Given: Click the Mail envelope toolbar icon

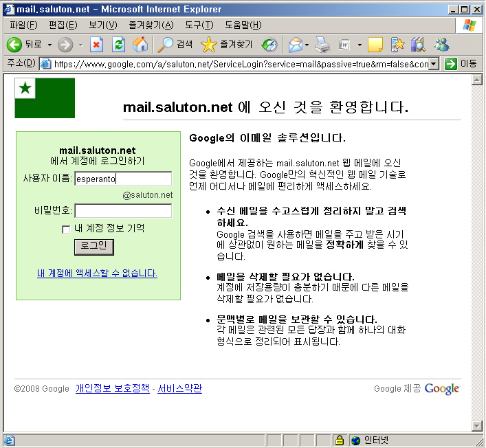Looking at the screenshot, I should click(x=296, y=45).
